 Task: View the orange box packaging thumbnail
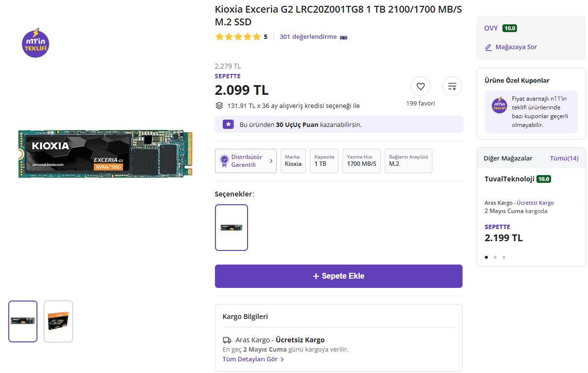pyautogui.click(x=58, y=321)
